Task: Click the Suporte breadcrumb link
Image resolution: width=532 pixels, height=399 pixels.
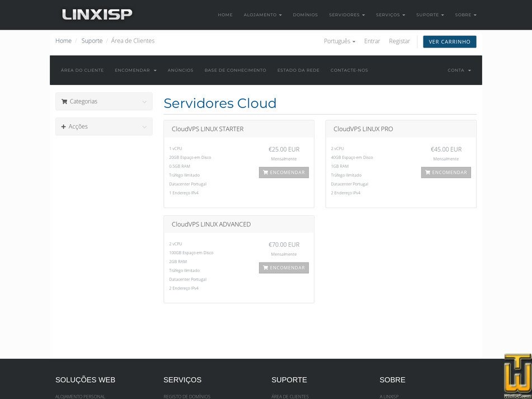Action: click(92, 41)
